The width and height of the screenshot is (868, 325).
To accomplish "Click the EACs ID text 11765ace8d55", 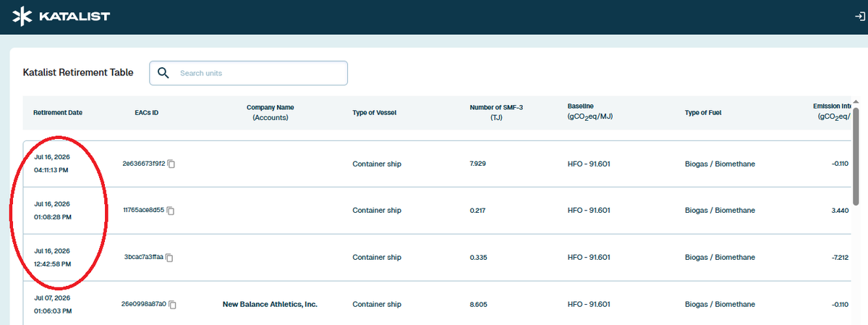I will click(144, 211).
